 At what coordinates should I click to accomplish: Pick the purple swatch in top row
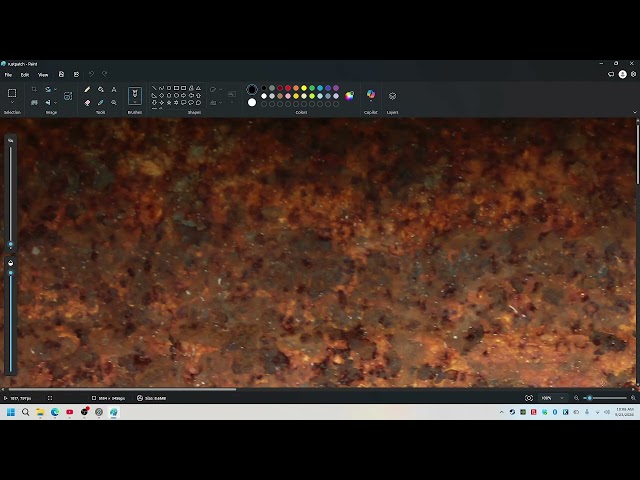click(336, 88)
